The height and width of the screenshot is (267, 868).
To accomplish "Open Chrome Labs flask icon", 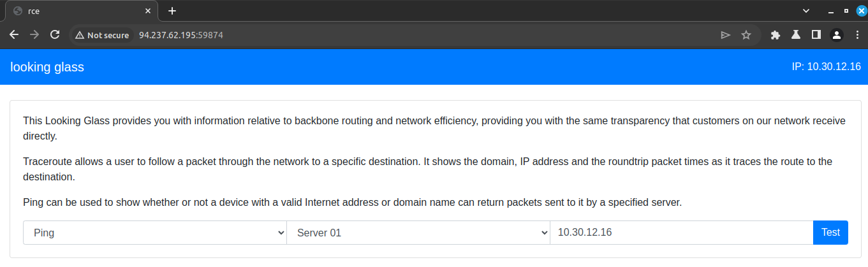I will [x=796, y=35].
